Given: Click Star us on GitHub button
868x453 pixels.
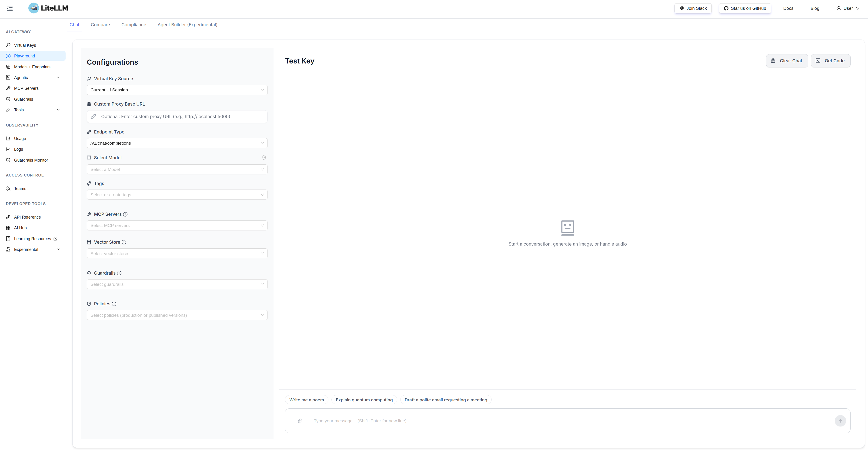Looking at the screenshot, I should [745, 8].
